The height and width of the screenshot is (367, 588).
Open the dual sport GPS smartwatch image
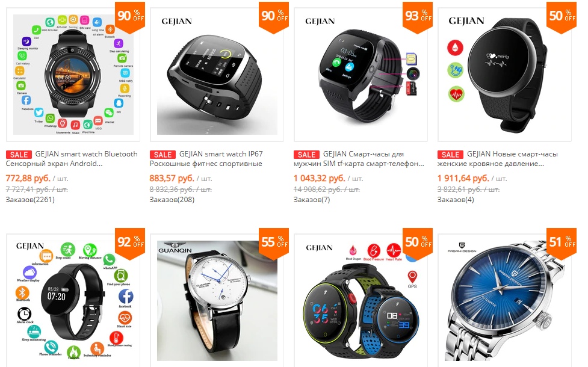tap(361, 301)
